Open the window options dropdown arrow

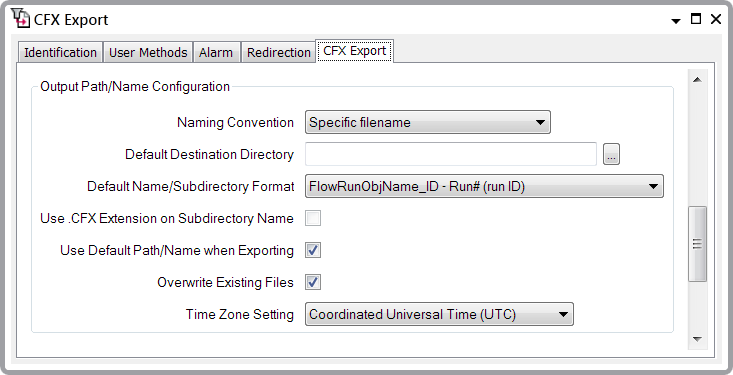tap(676, 21)
